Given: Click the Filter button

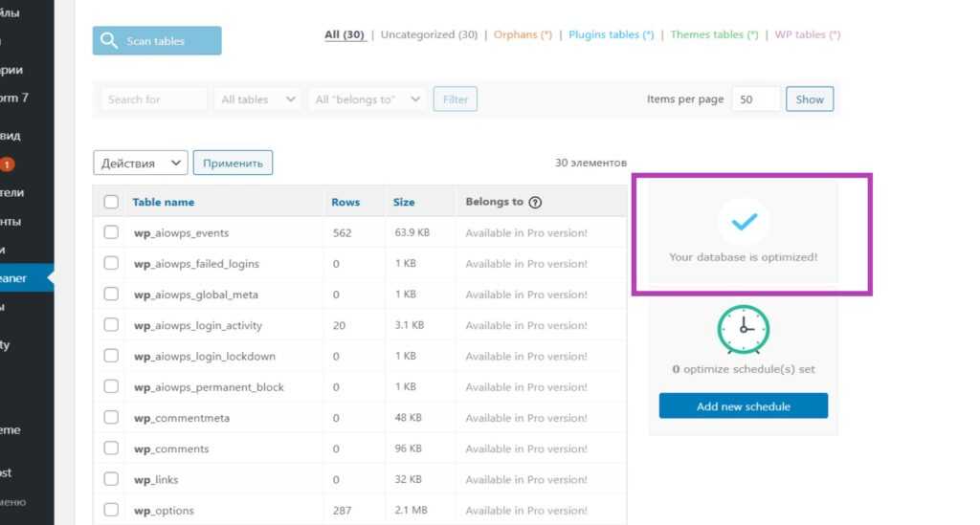Looking at the screenshot, I should [455, 99].
